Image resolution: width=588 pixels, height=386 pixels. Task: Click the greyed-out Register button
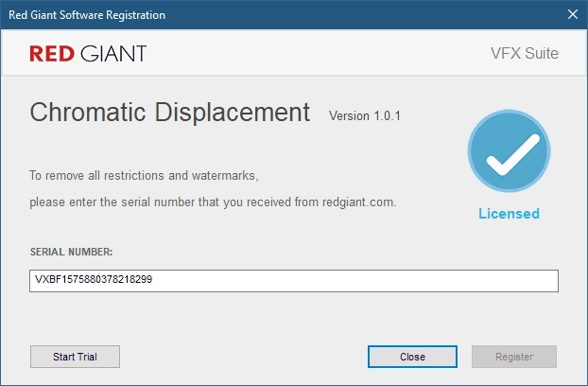[513, 357]
